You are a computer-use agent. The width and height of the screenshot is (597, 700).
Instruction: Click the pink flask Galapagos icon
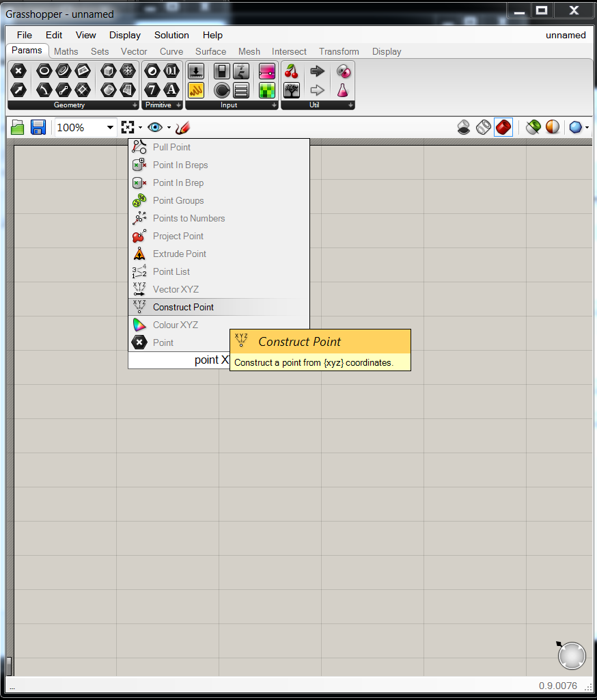pyautogui.click(x=343, y=90)
